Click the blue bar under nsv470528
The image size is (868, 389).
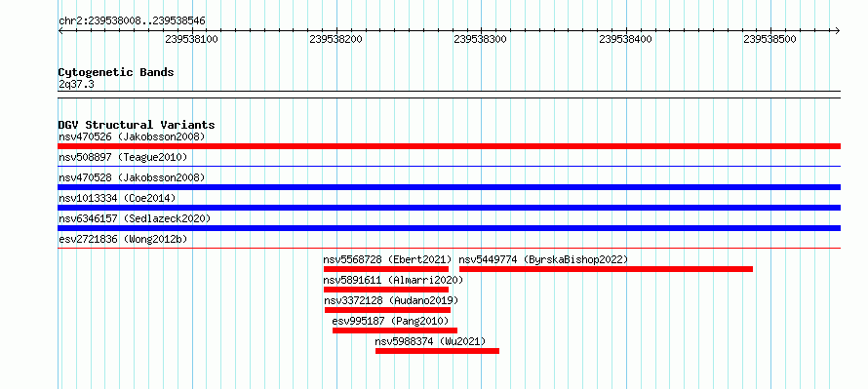(449, 187)
